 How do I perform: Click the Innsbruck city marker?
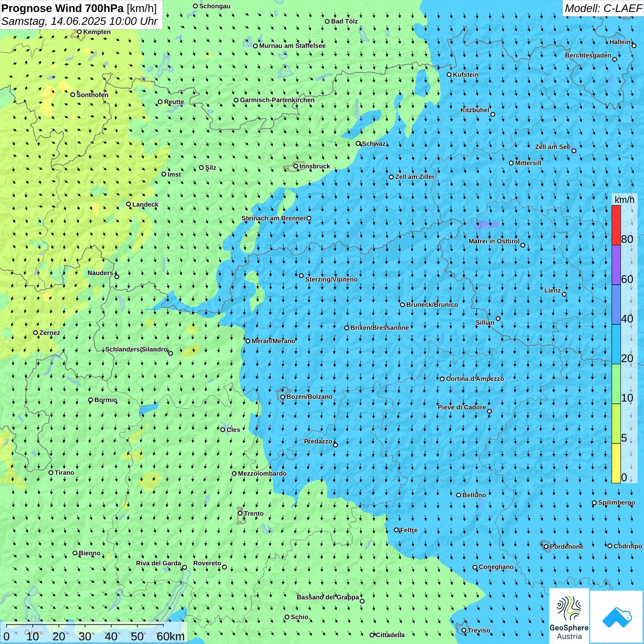[x=296, y=167]
